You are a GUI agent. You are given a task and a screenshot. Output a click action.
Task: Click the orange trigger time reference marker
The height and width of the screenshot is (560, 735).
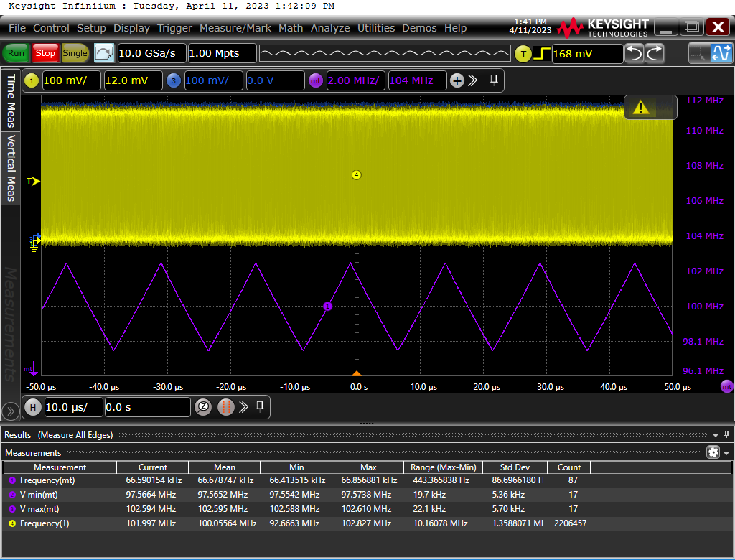357,373
